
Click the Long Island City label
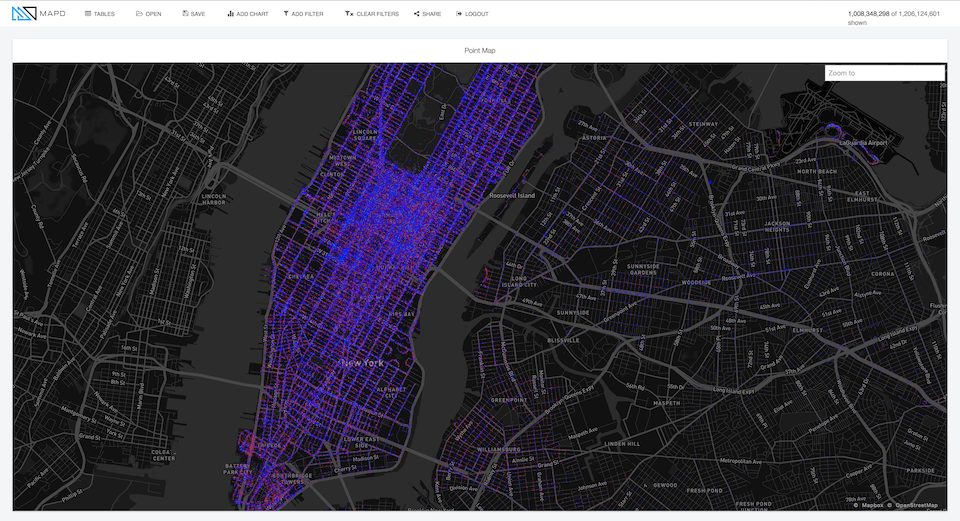(x=519, y=282)
